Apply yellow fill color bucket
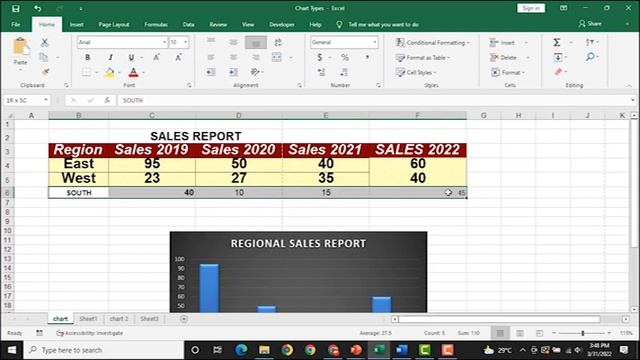 click(109, 73)
